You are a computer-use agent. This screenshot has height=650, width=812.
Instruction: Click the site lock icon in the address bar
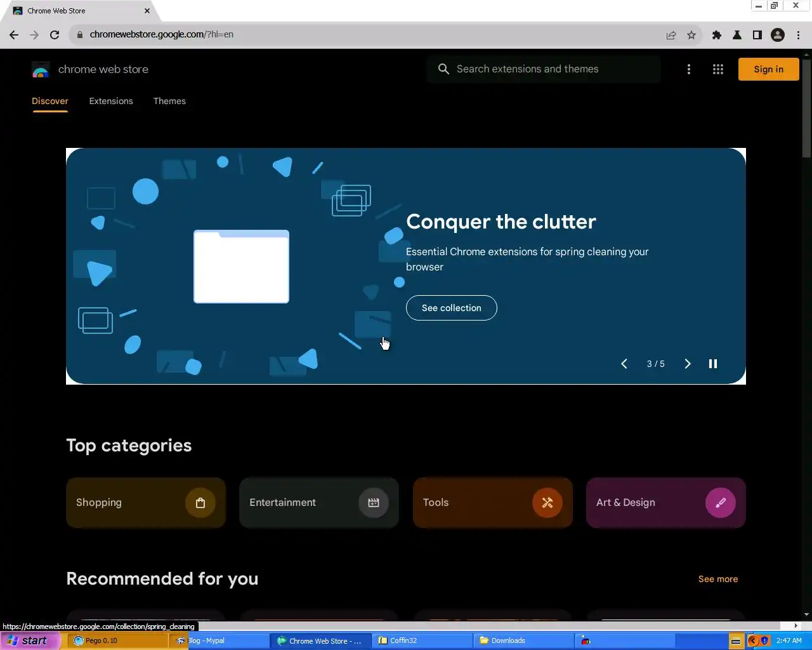click(79, 35)
